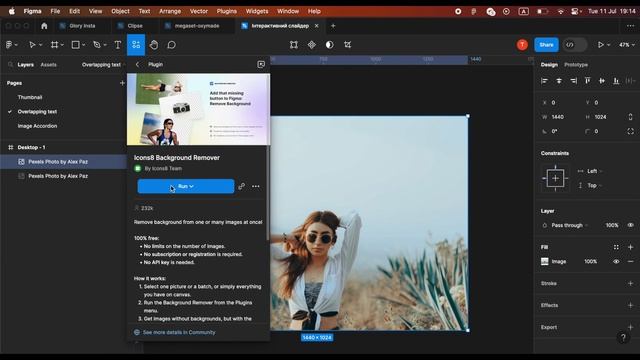Open Fill style library icon
The image size is (640, 360).
click(616, 247)
